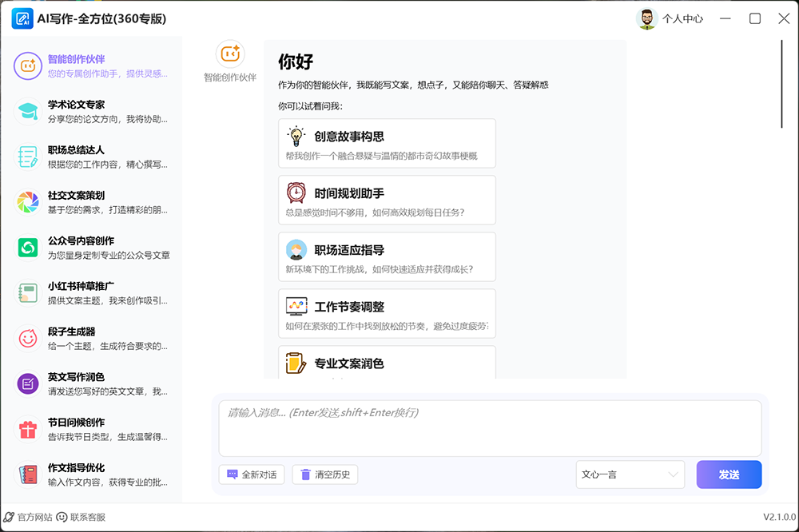Open the 社交文案策划 colorful aperture icon
The image size is (799, 532).
tap(28, 202)
